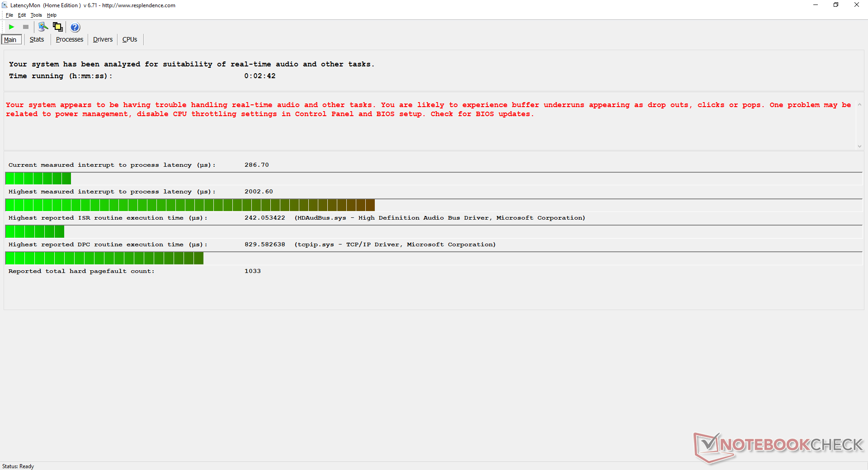Click the overlapping windows toolbar icon
The height and width of the screenshot is (470, 868).
click(57, 27)
